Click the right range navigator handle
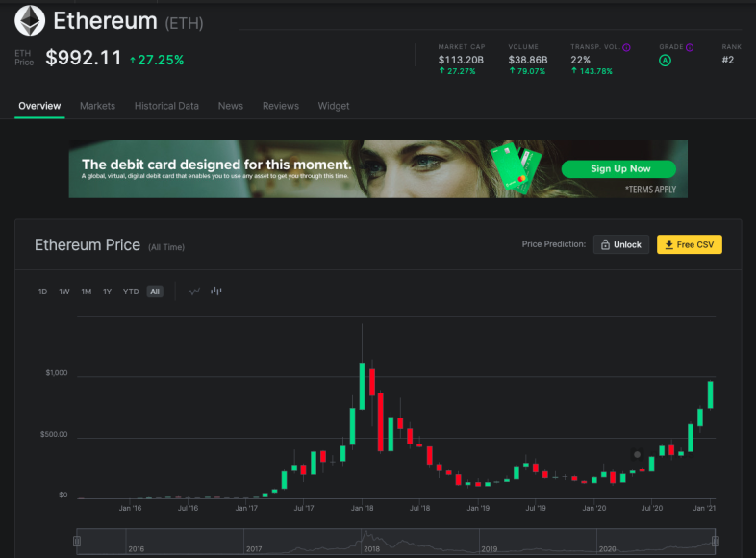The width and height of the screenshot is (756, 558). [716, 541]
